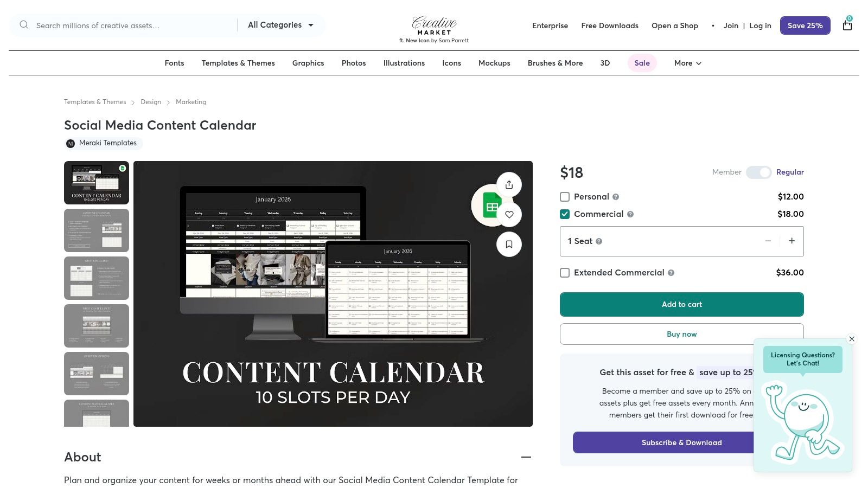The height and width of the screenshot is (488, 868).
Task: Collapse the About section
Action: click(526, 457)
